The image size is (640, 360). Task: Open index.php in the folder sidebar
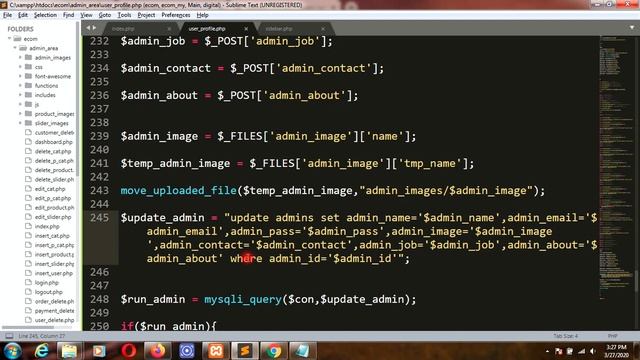(47, 227)
